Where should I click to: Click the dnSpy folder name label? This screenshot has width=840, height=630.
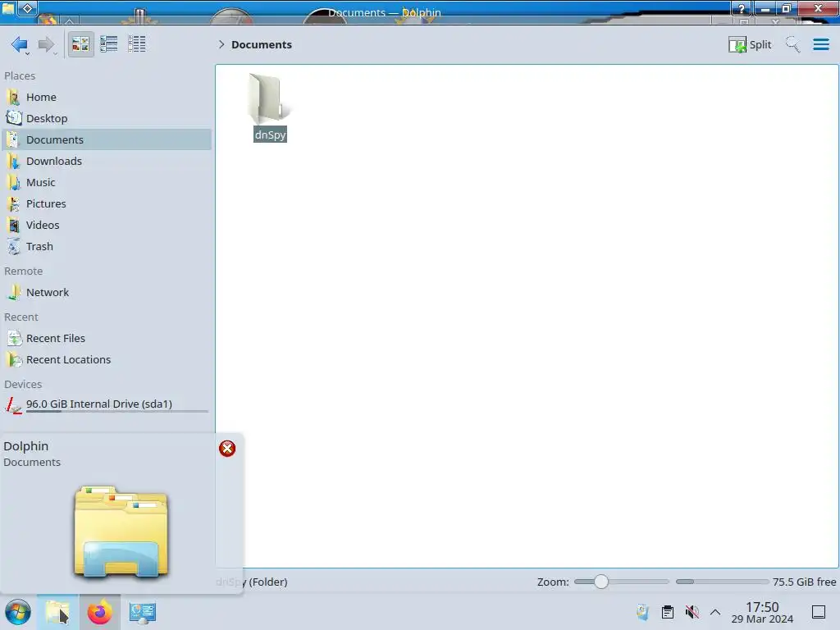pyautogui.click(x=270, y=135)
